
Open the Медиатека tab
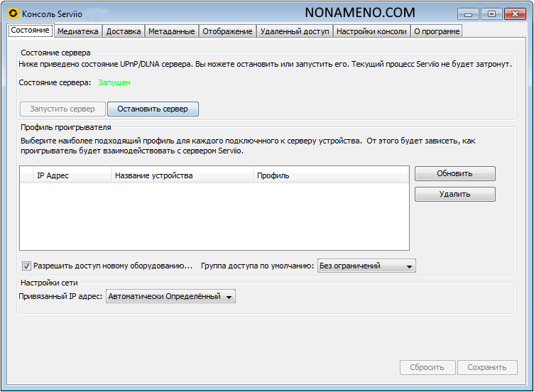pos(77,31)
